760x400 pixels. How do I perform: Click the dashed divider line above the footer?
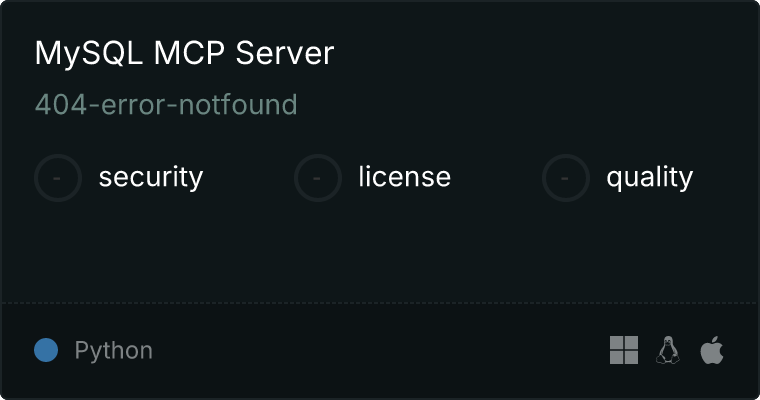pos(380,303)
